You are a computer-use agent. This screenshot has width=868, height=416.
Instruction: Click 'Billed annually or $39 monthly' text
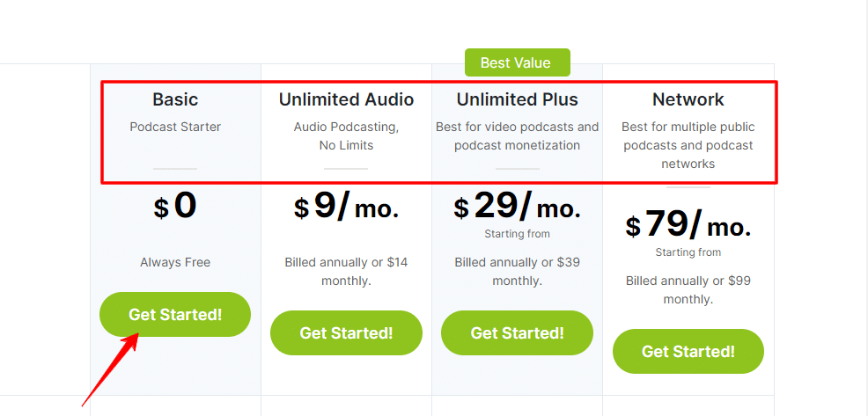point(517,272)
